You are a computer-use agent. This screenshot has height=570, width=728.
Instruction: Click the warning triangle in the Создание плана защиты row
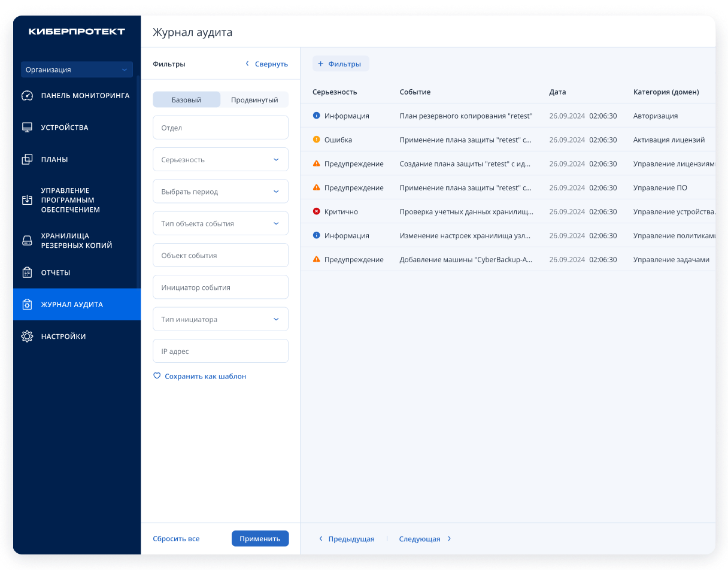(317, 163)
